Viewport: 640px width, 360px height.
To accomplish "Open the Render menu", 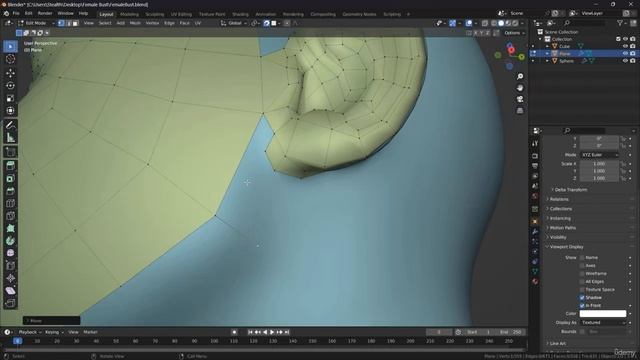I will 45,13.
